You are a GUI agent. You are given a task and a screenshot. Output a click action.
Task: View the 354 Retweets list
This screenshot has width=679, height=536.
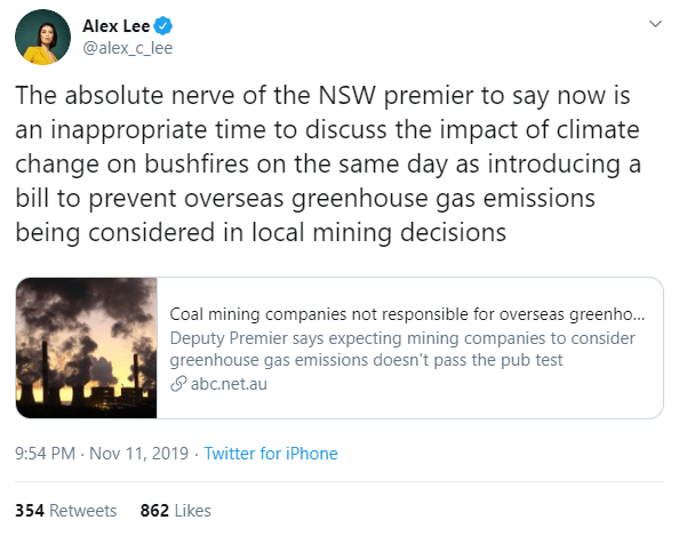[x=66, y=510]
